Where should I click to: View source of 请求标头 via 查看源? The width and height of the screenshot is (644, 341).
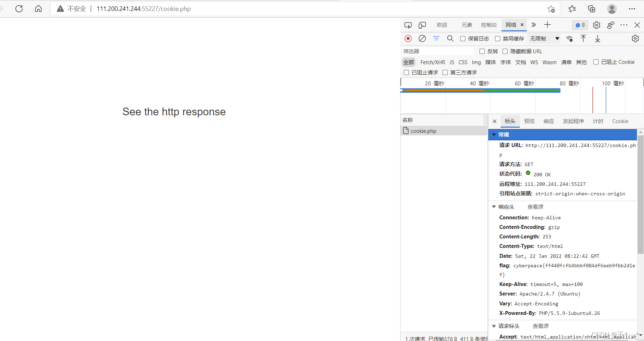tap(540, 326)
